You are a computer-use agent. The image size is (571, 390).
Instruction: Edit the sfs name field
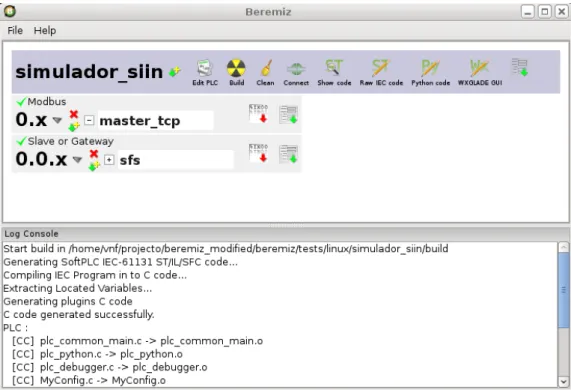point(176,160)
